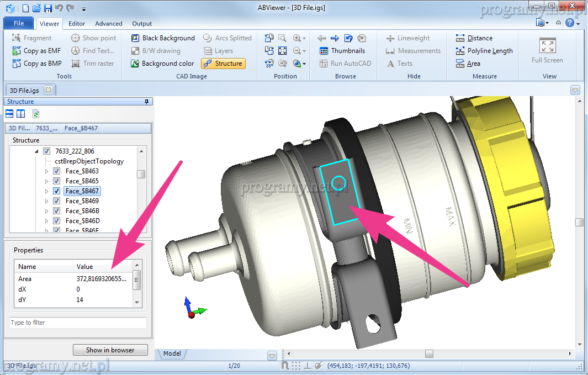Image resolution: width=588 pixels, height=375 pixels.
Task: Collapse the 7633_222_806 tree node
Action: pyautogui.click(x=36, y=151)
